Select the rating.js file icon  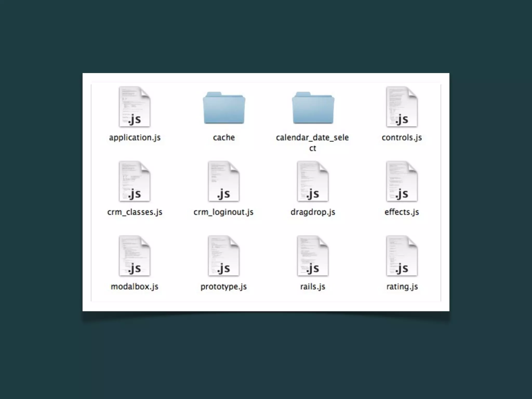402,256
